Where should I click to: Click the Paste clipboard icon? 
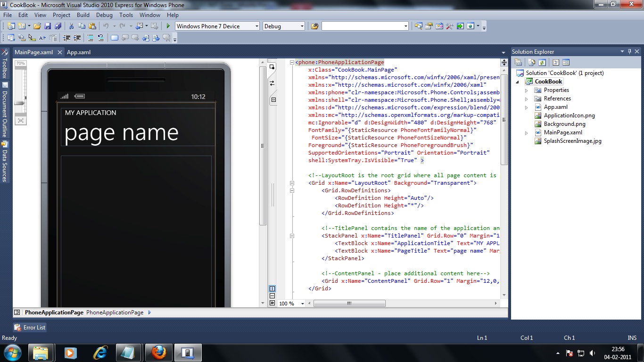click(x=91, y=26)
